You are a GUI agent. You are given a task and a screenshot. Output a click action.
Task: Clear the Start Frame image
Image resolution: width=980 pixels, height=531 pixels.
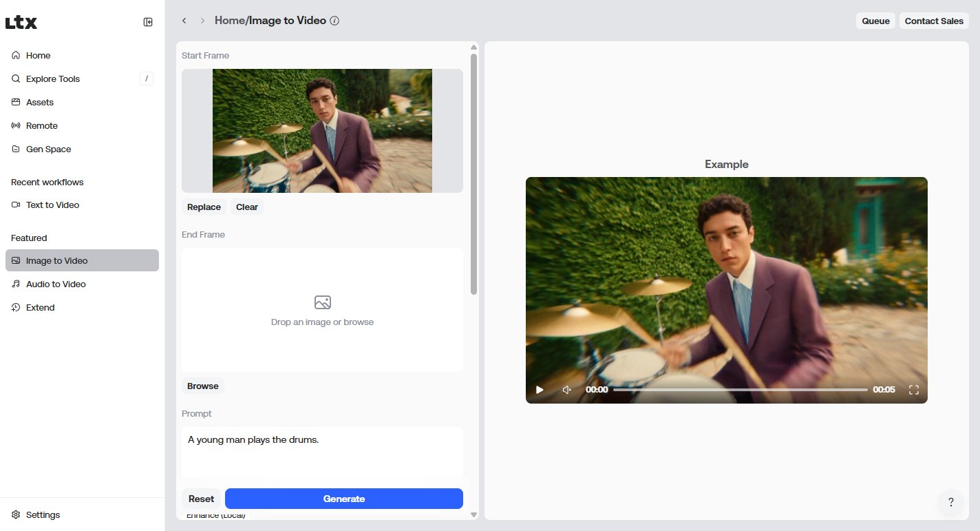coord(247,207)
